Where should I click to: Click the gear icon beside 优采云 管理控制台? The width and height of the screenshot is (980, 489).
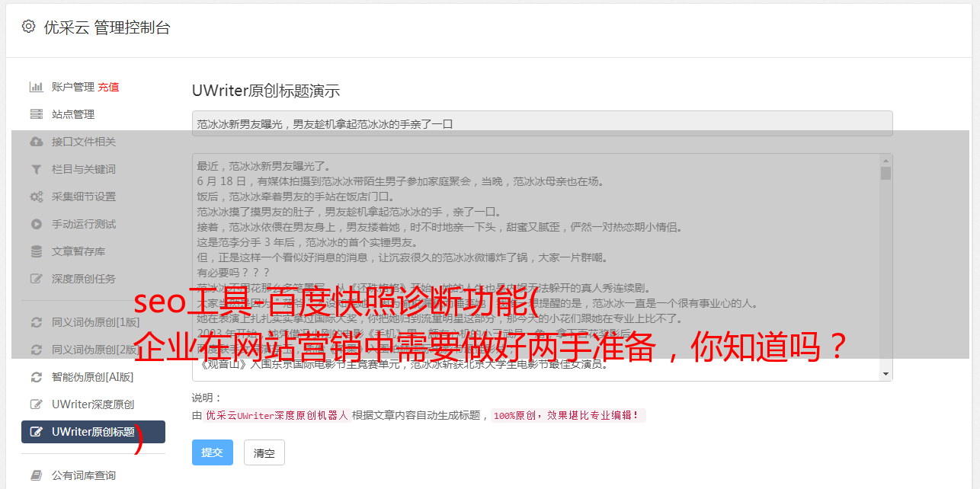[28, 27]
